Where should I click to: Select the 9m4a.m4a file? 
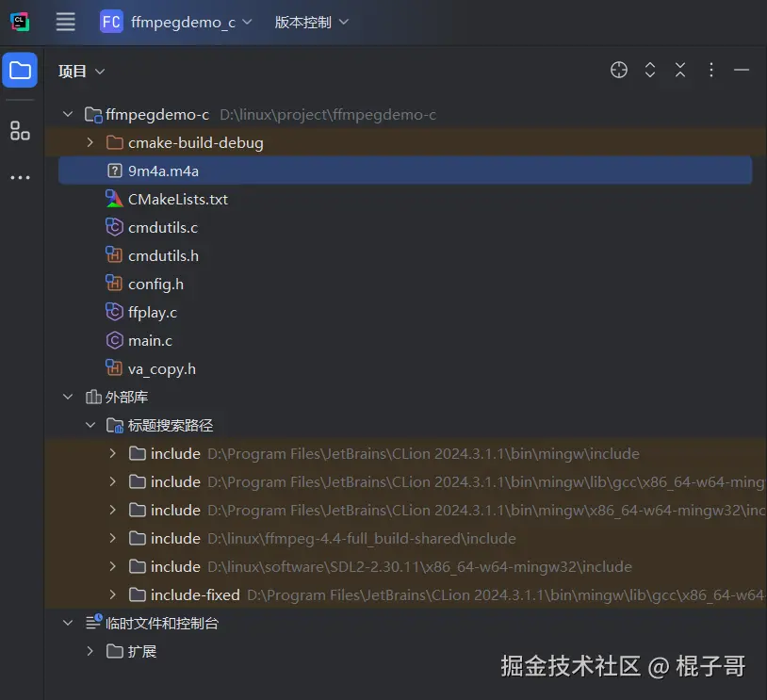pyautogui.click(x=405, y=171)
